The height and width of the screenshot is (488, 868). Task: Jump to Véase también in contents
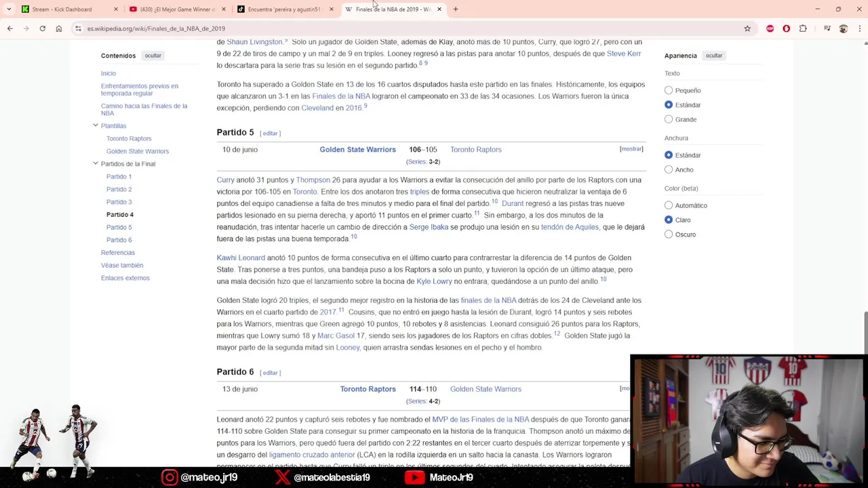click(x=122, y=265)
